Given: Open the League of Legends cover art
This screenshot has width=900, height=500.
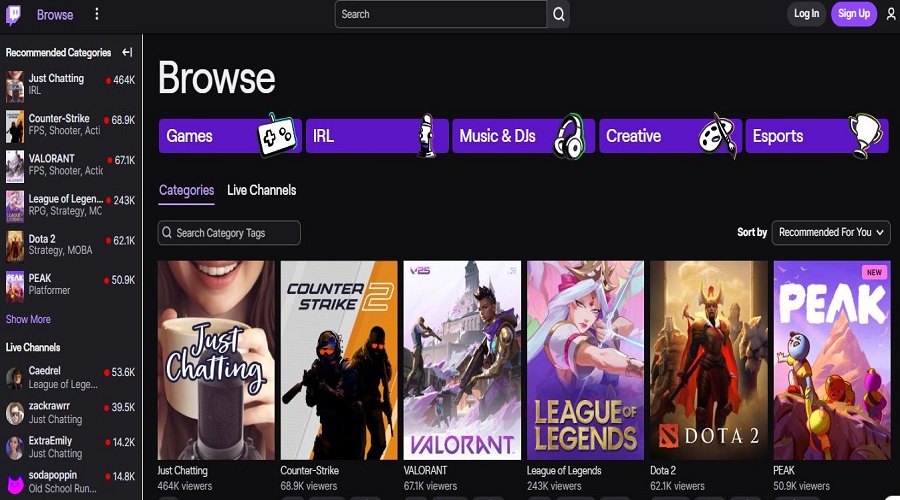Looking at the screenshot, I should [585, 360].
